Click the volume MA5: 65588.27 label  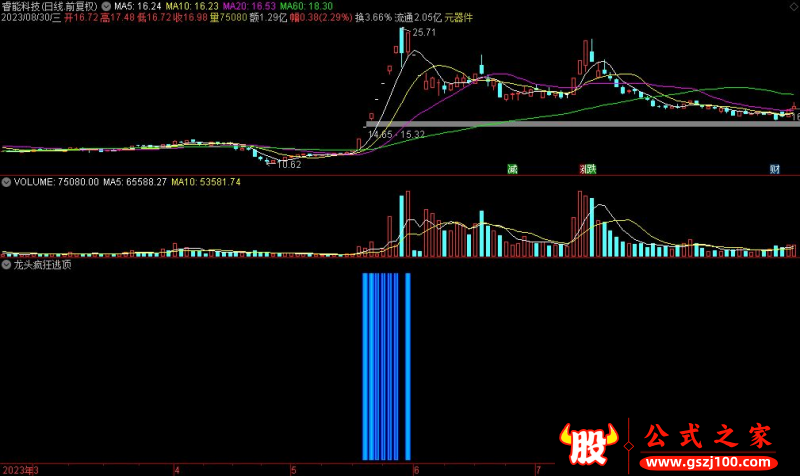click(135, 182)
